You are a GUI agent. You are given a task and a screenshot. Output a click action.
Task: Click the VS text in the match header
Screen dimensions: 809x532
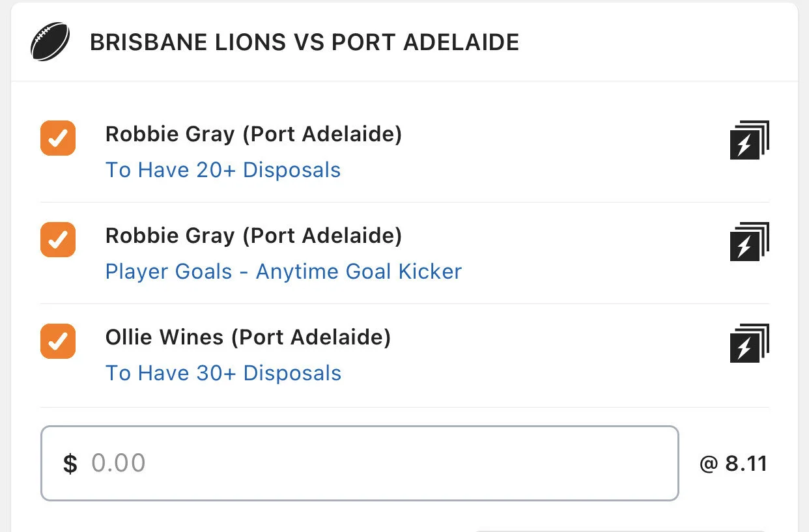[308, 43]
